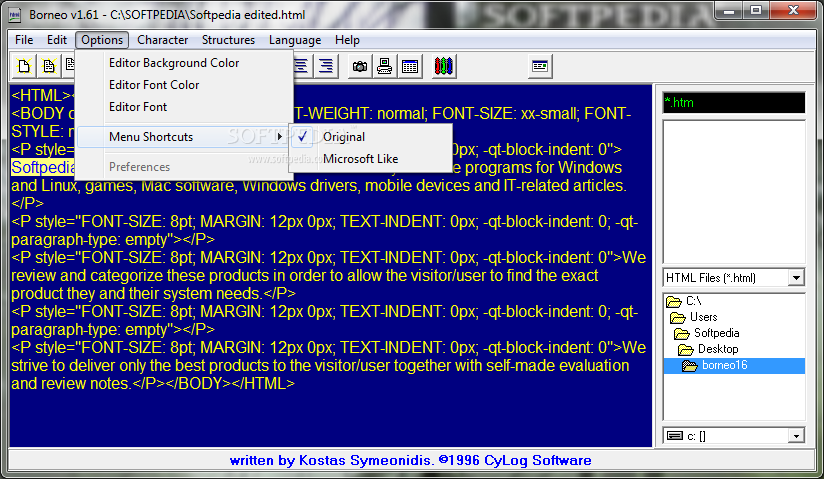Click the computer printer toolbar icon

click(x=385, y=66)
